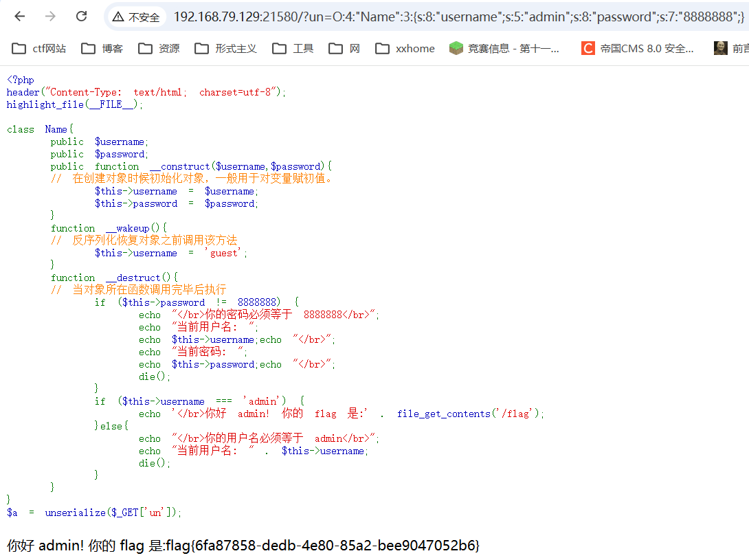Open the 形式主义 bookmark folder
Image resolution: width=749 pixels, height=560 pixels.
[226, 48]
